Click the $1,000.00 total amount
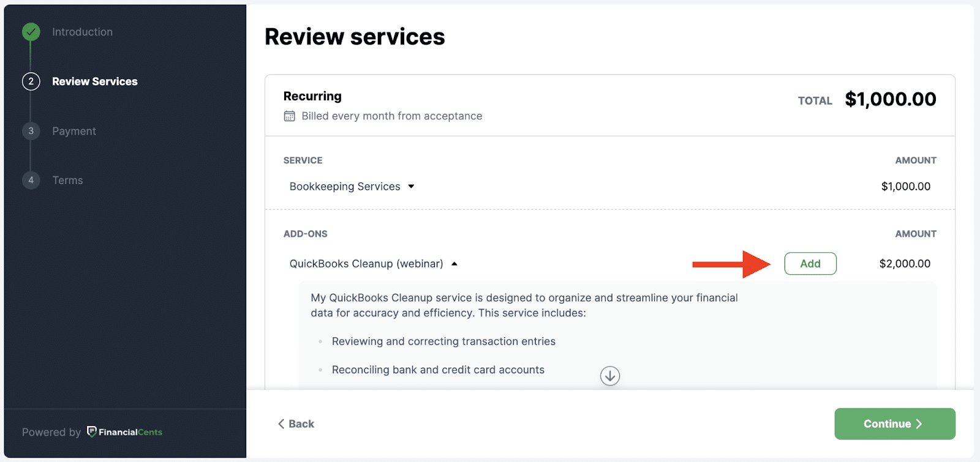Viewport: 980px width, 462px height. (x=891, y=99)
